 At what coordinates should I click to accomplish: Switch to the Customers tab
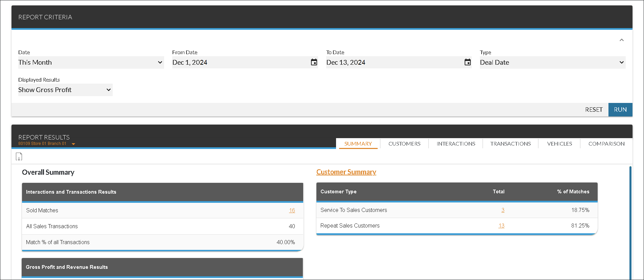pyautogui.click(x=404, y=144)
